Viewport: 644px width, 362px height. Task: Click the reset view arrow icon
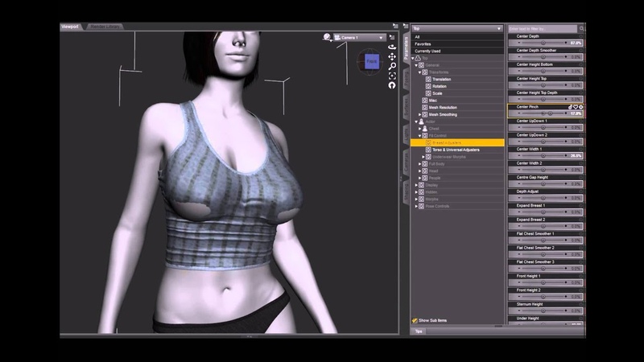pos(392,85)
